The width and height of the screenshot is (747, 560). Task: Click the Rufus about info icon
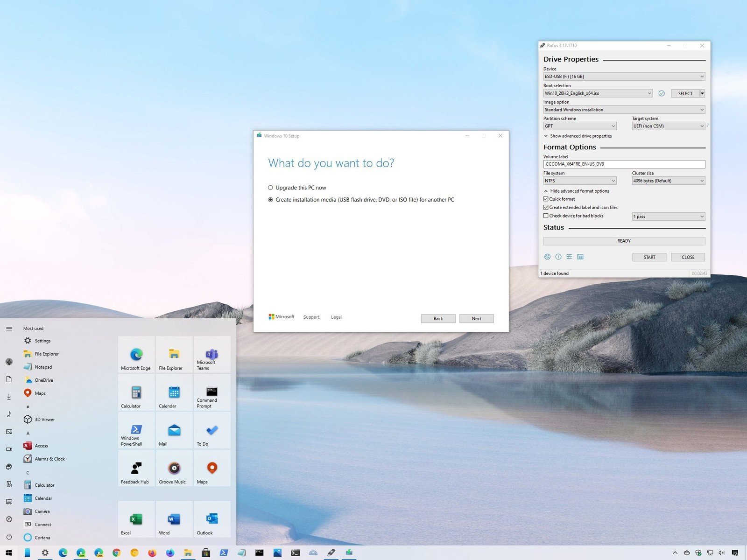558,257
